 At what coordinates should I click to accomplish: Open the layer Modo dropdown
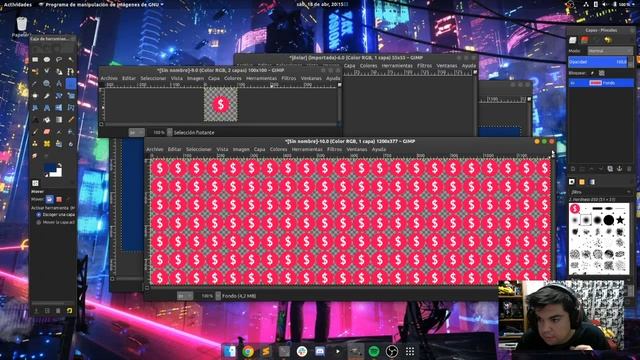610,51
